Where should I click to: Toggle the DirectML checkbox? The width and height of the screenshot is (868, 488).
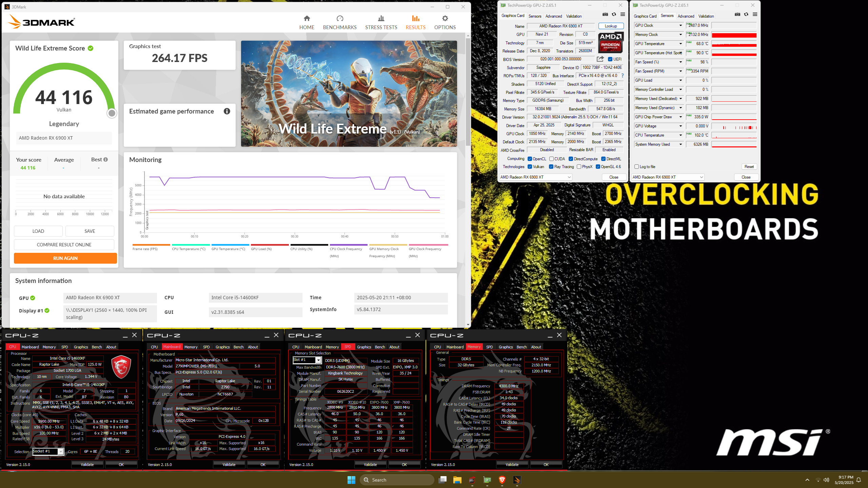[x=604, y=159]
